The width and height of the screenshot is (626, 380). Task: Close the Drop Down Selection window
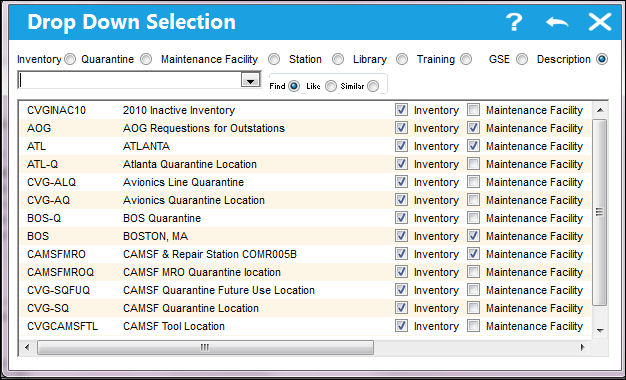[600, 22]
